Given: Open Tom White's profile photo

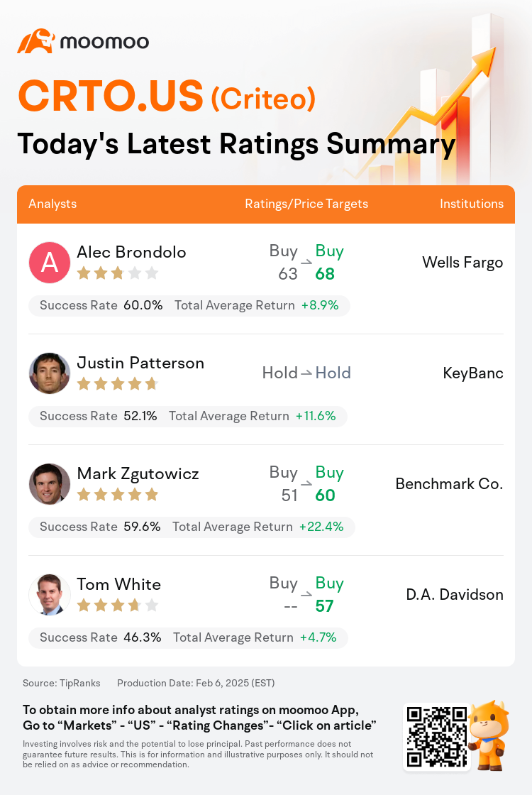Looking at the screenshot, I should (x=49, y=594).
